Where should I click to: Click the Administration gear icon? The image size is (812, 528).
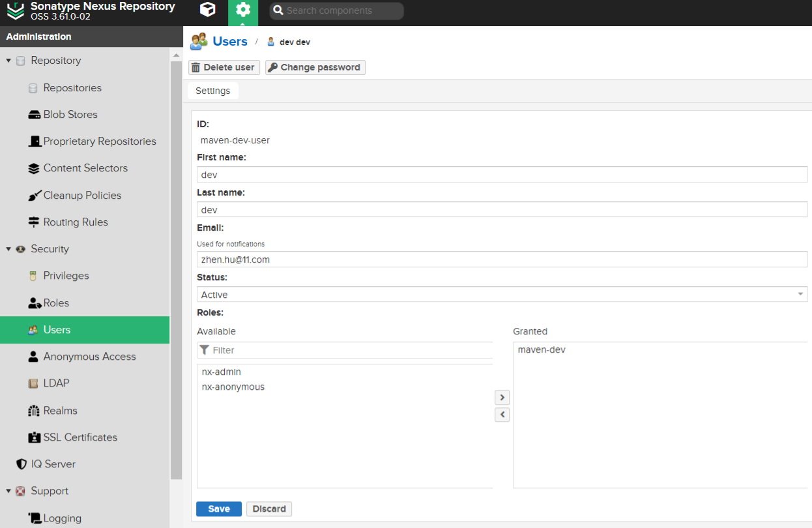tap(243, 10)
